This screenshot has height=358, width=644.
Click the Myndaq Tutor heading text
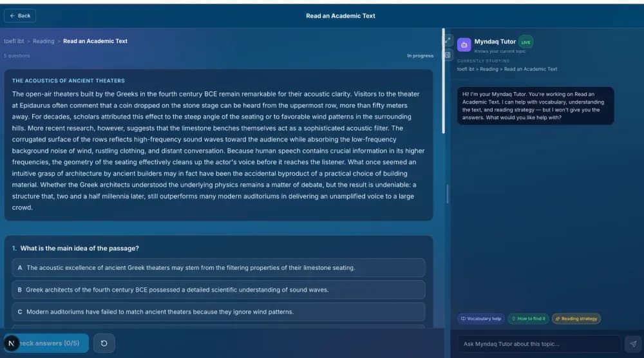495,41
